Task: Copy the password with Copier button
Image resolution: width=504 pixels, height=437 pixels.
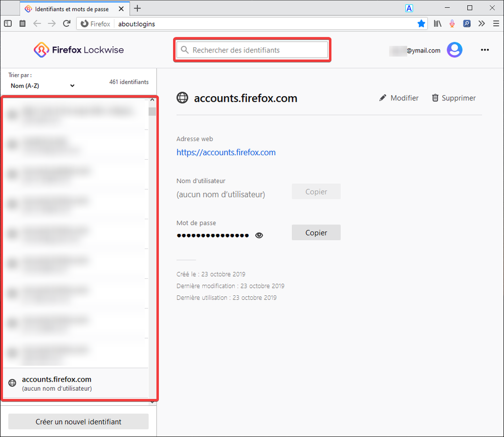Action: pyautogui.click(x=316, y=233)
